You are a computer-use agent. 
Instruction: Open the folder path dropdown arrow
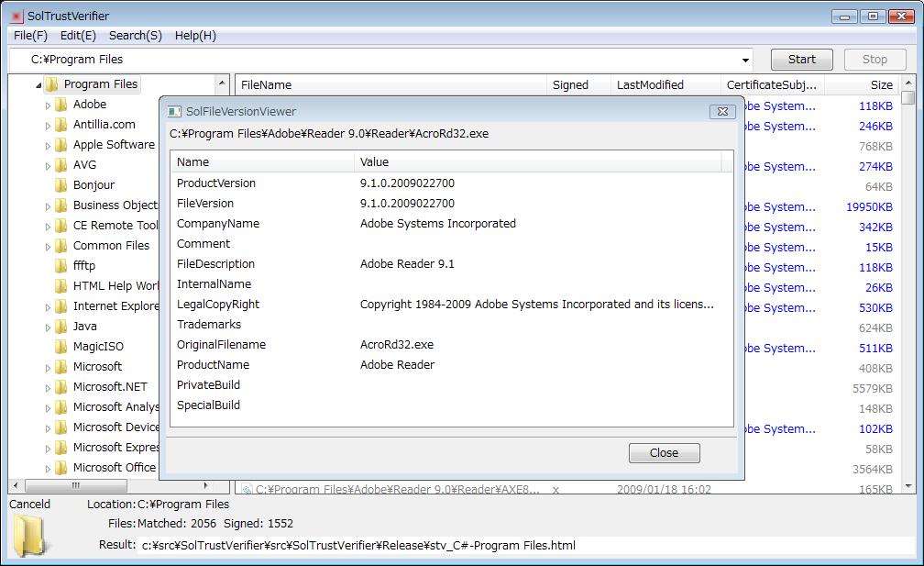(745, 61)
